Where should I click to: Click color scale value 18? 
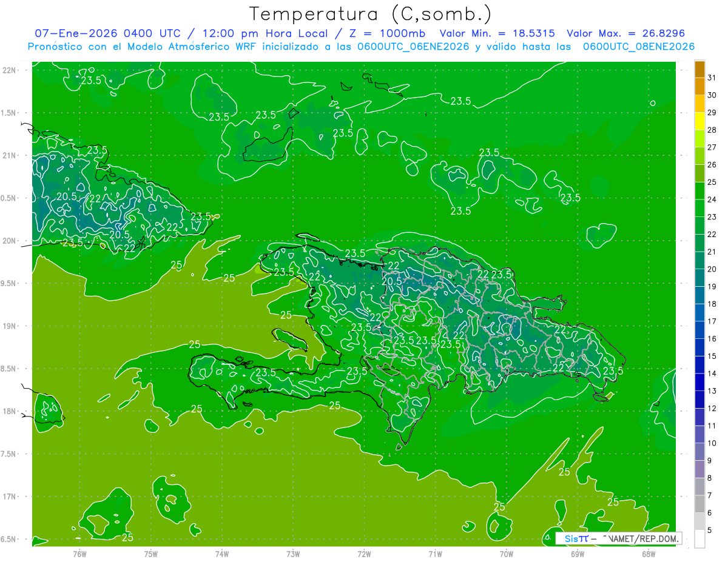pos(712,304)
